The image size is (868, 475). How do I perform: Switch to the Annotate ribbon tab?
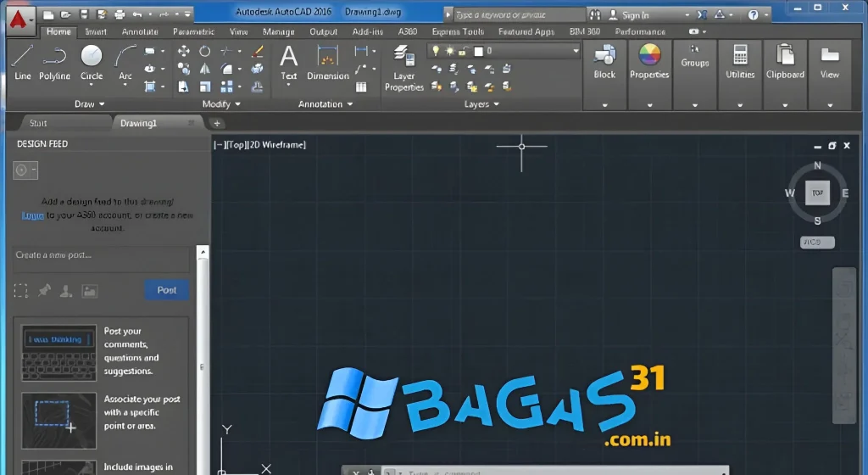[x=140, y=31]
